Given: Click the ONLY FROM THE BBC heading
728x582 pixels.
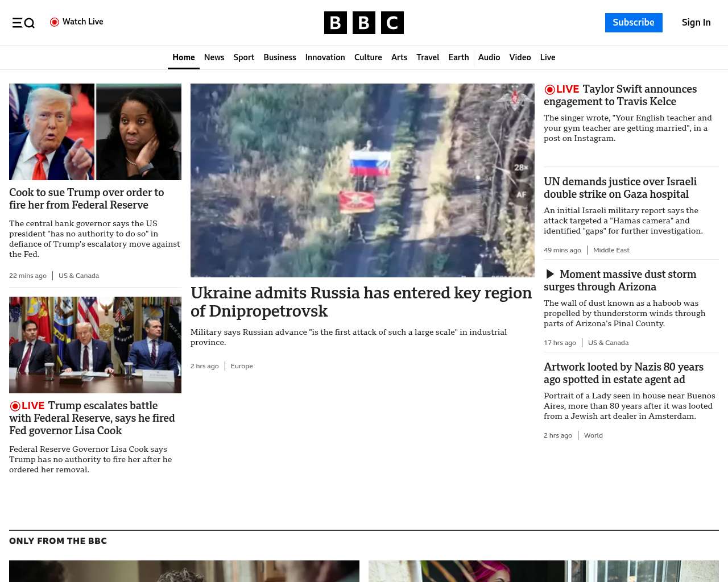Looking at the screenshot, I should (58, 541).
